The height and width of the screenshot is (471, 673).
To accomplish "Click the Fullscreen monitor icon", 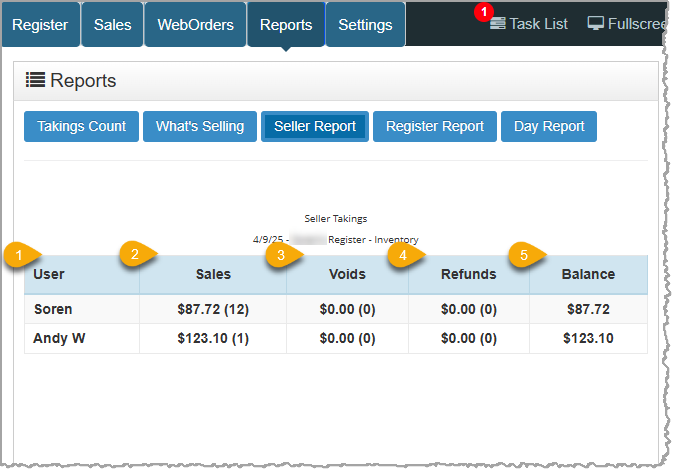I will click(595, 24).
